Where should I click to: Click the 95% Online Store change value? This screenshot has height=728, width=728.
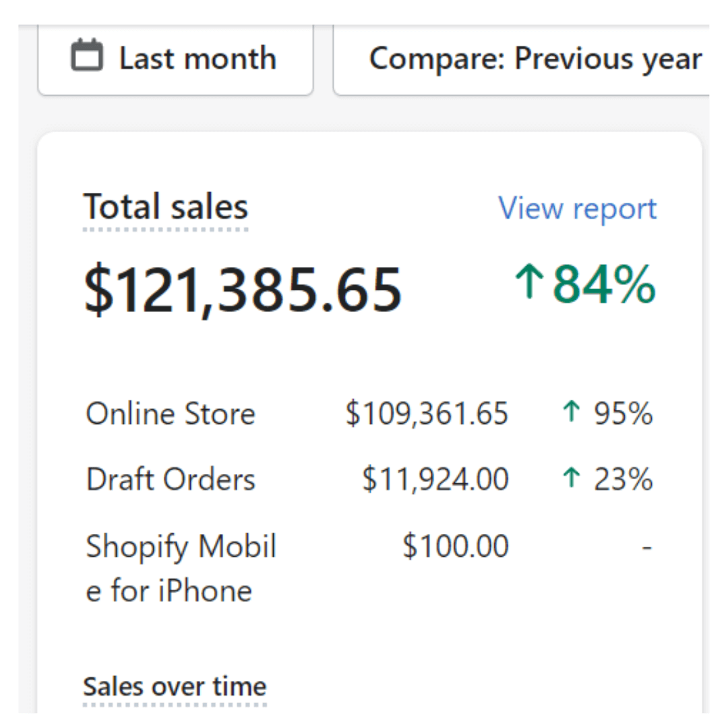point(623,413)
